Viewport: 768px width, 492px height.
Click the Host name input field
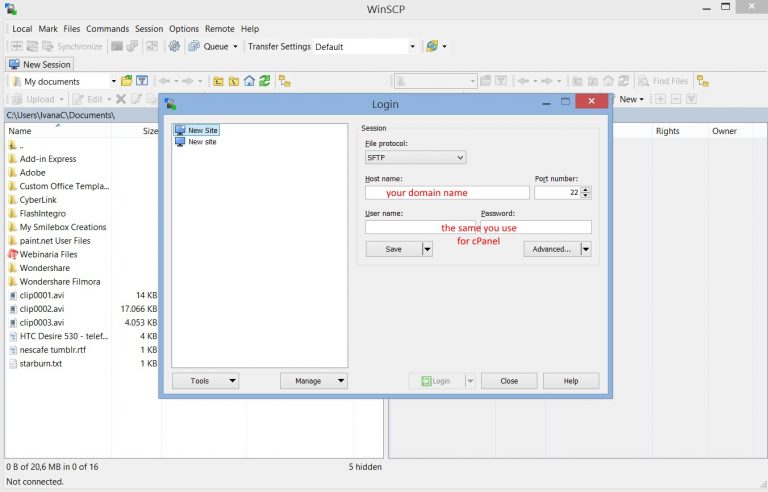coord(446,193)
